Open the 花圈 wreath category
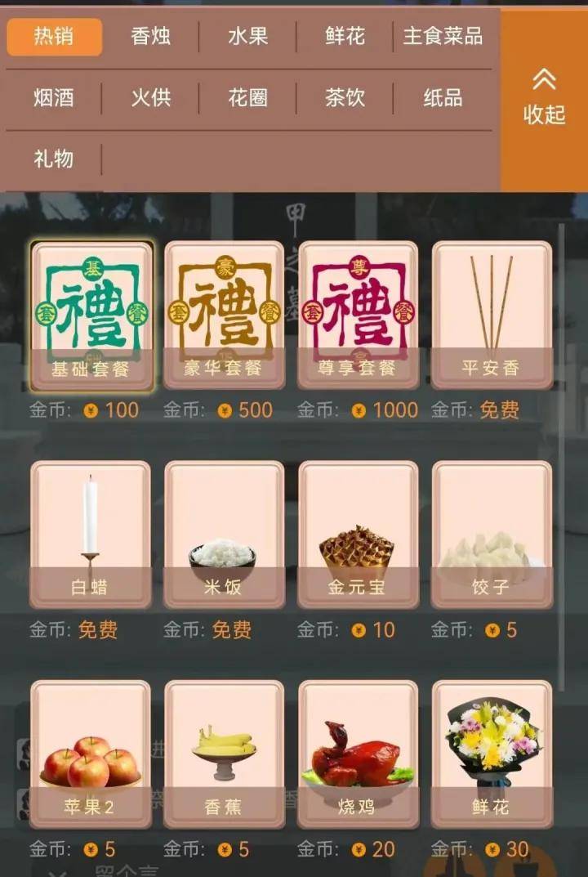Screen dimensions: 588x877 click(248, 98)
